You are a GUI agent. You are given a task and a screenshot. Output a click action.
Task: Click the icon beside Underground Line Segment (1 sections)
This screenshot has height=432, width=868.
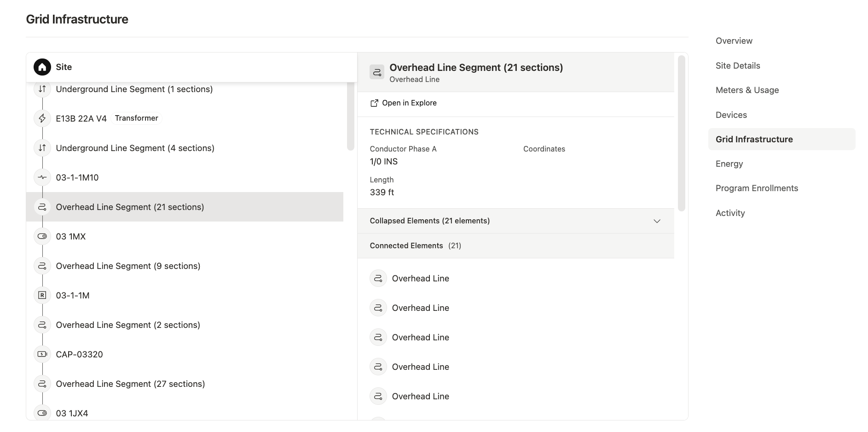tap(42, 89)
